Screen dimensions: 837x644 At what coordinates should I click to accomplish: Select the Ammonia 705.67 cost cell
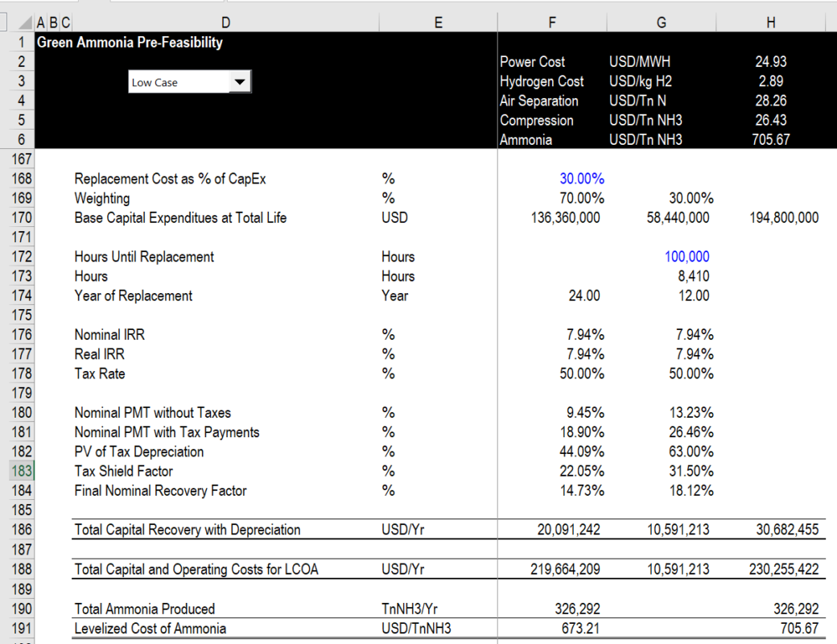pos(771,139)
